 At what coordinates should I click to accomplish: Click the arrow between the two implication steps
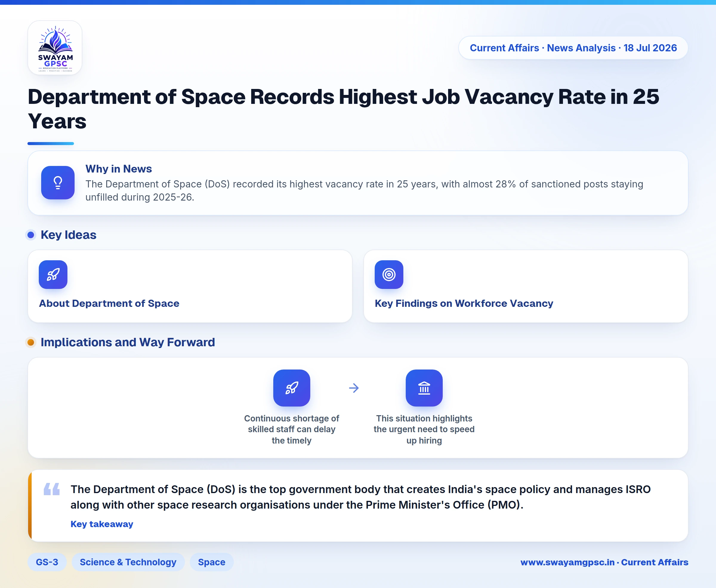coord(354,388)
